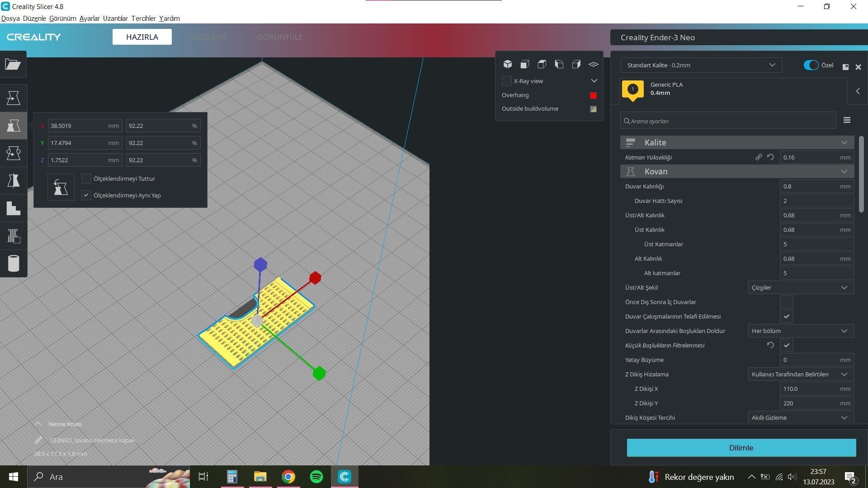
Task: Reset Katman Yüksekliği with the undo arrow
Action: (770, 157)
